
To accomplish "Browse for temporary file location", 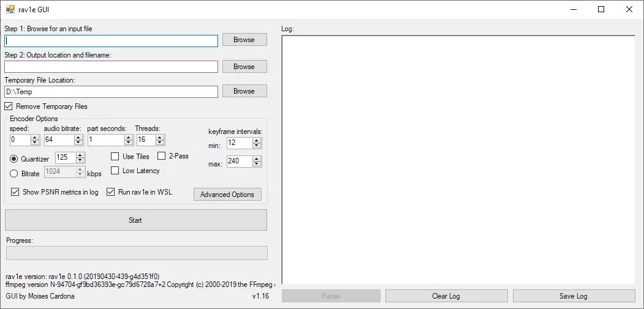I will (x=244, y=91).
